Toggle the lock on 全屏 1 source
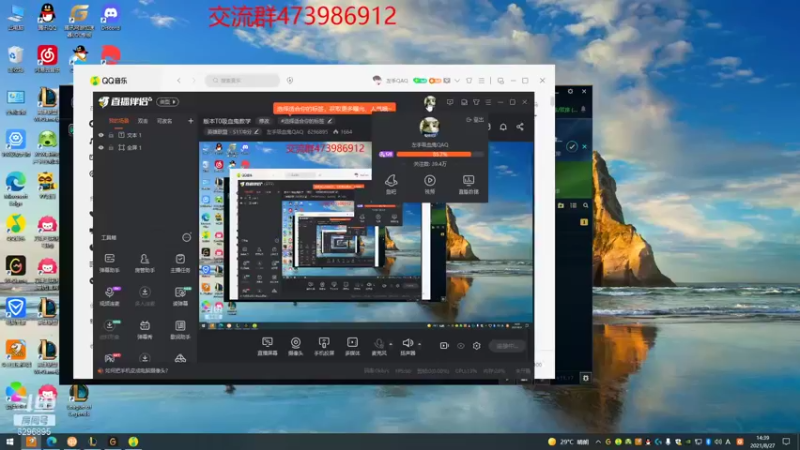 coord(111,147)
